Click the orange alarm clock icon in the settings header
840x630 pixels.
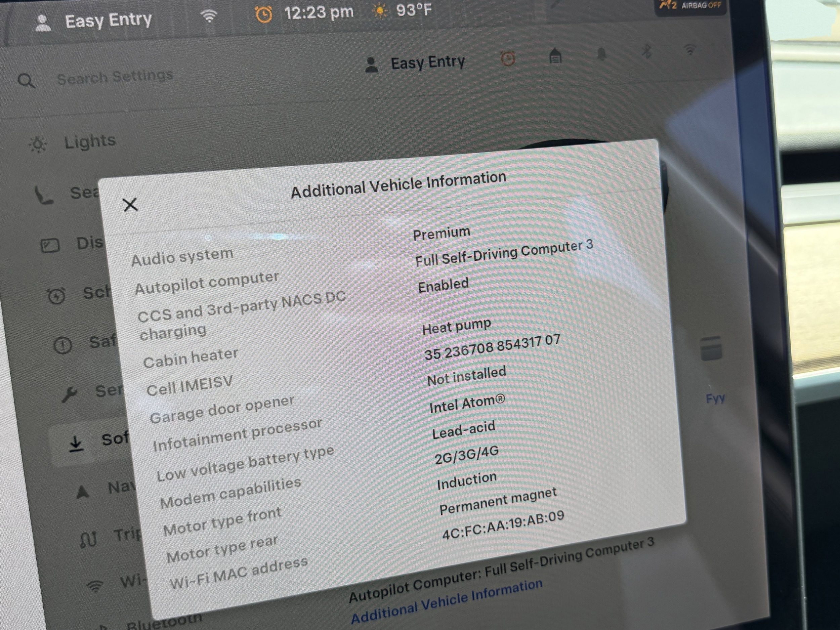tap(508, 59)
